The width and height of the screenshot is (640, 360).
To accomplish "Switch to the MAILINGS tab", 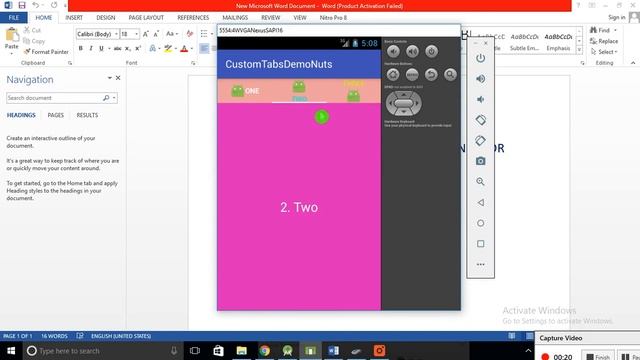I will pyautogui.click(x=235, y=18).
